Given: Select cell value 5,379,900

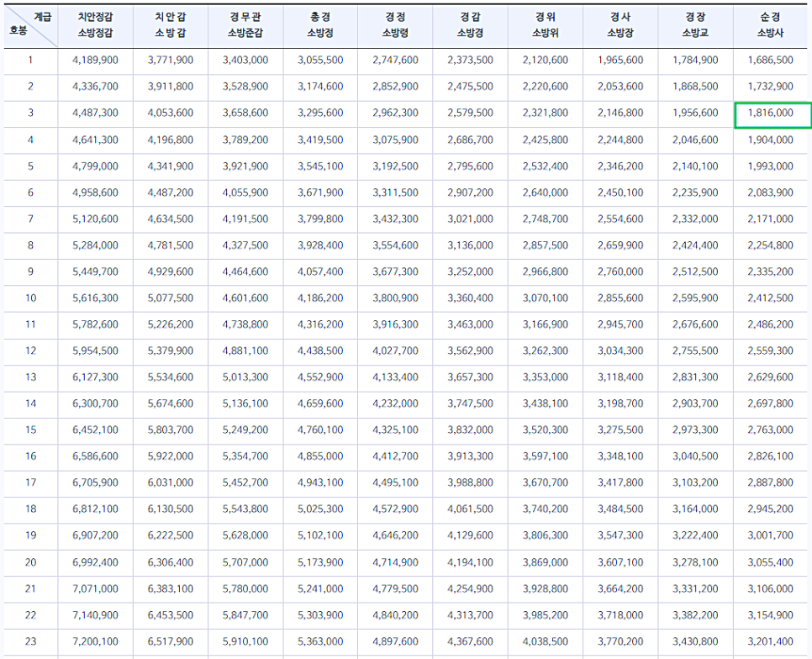Looking at the screenshot, I should (x=171, y=351).
